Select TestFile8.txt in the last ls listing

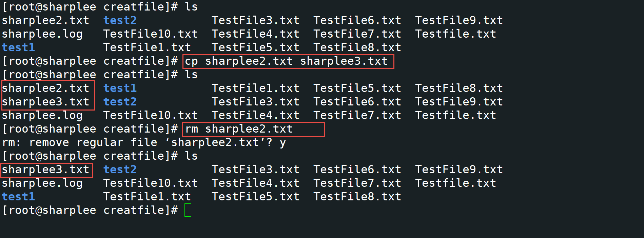pyautogui.click(x=357, y=197)
